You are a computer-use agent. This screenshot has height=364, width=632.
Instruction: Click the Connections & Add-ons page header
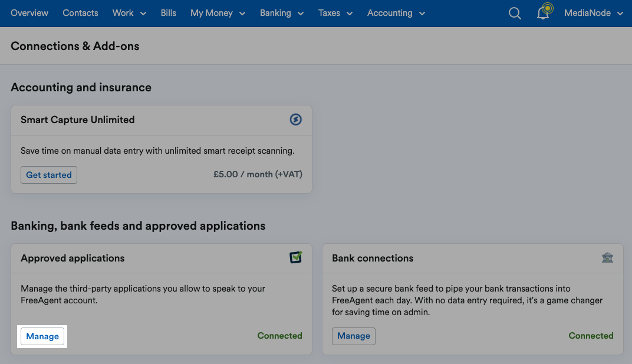pos(75,45)
